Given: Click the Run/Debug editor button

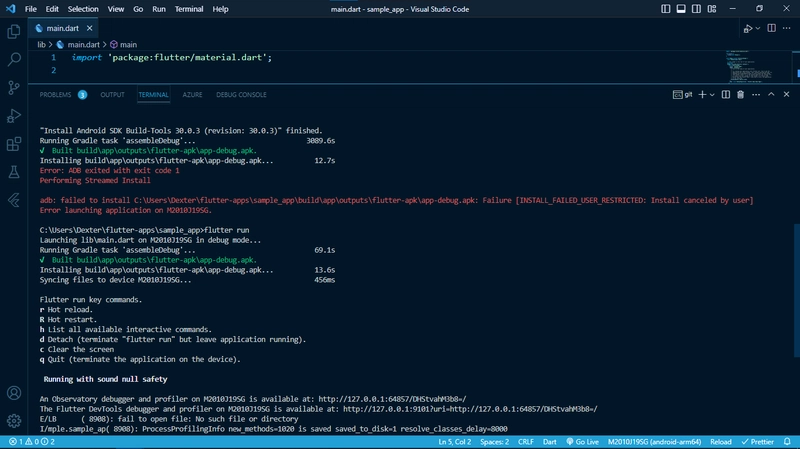Looking at the screenshot, I should (x=748, y=29).
